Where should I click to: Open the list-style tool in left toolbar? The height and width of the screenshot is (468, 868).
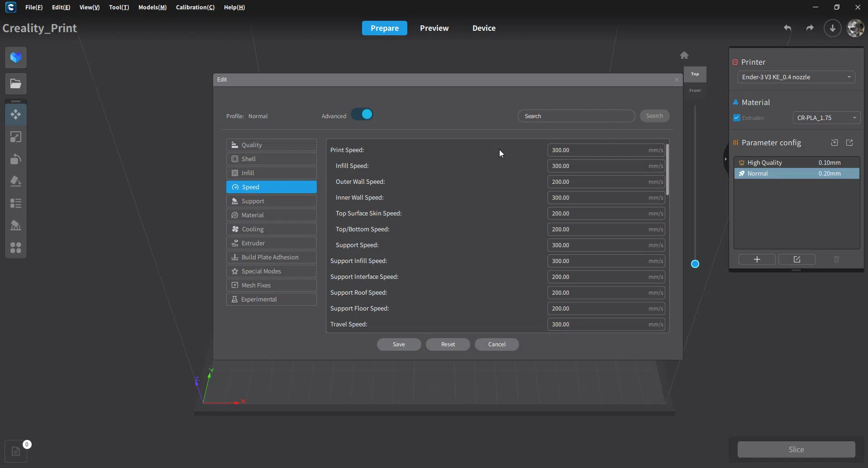pos(16,203)
